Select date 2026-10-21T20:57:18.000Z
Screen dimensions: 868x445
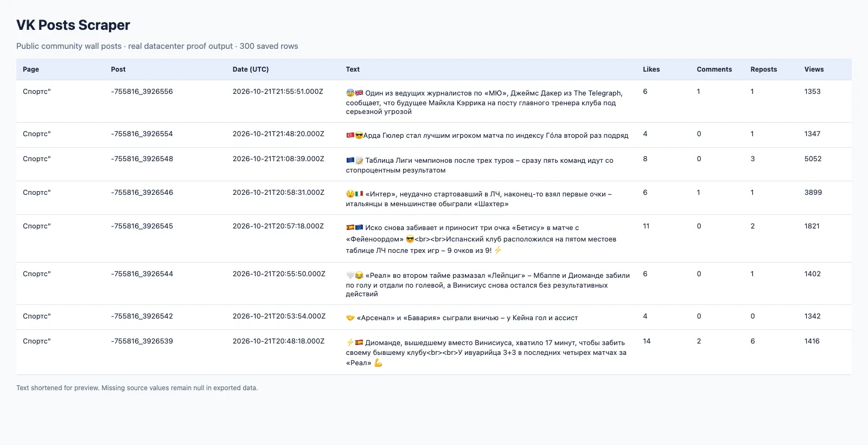click(x=278, y=226)
